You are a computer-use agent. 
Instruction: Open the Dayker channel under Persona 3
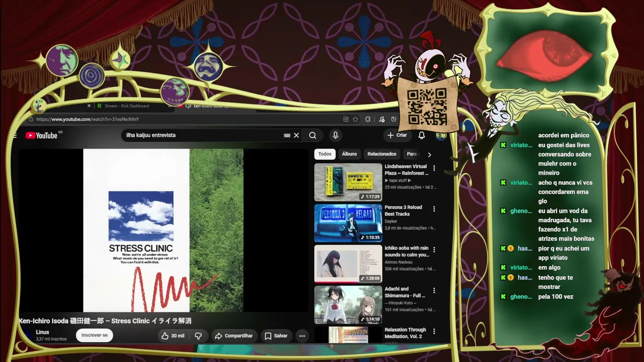[391, 221]
